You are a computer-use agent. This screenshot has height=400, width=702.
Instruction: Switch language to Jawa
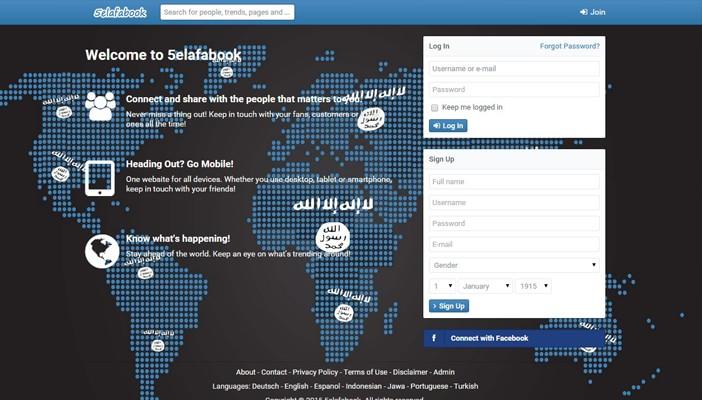click(x=396, y=386)
